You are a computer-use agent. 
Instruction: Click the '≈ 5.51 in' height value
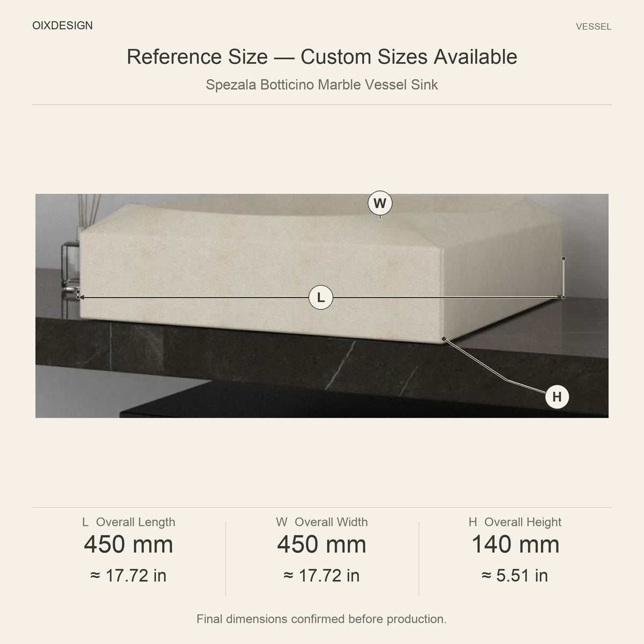pos(515,576)
